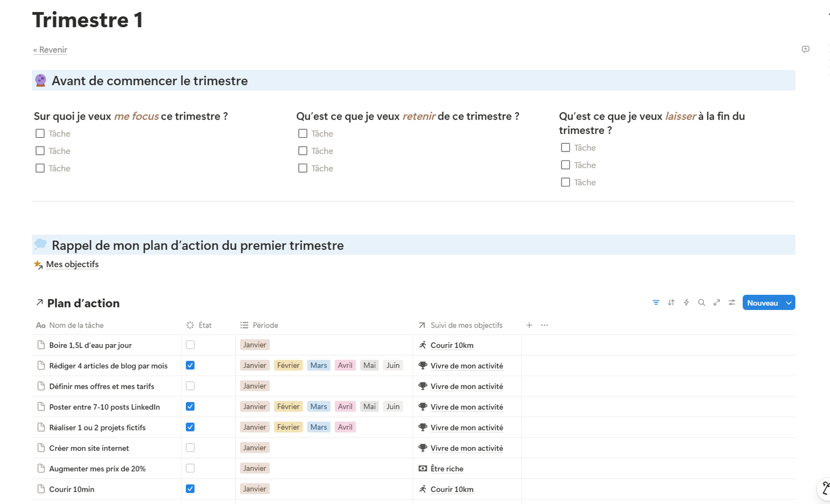Tick the first Tâche under 'me focus'
The image size is (830, 504).
point(40,133)
